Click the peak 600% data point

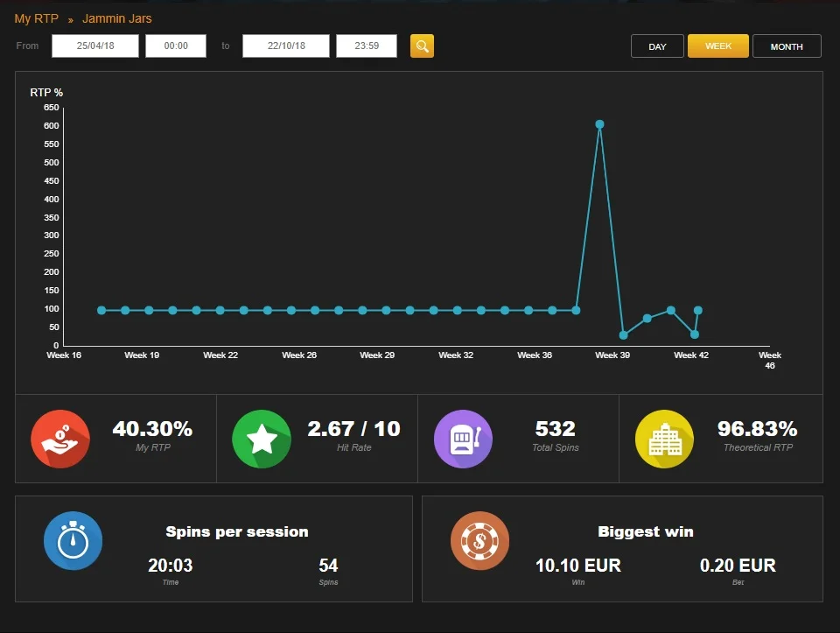[600, 124]
